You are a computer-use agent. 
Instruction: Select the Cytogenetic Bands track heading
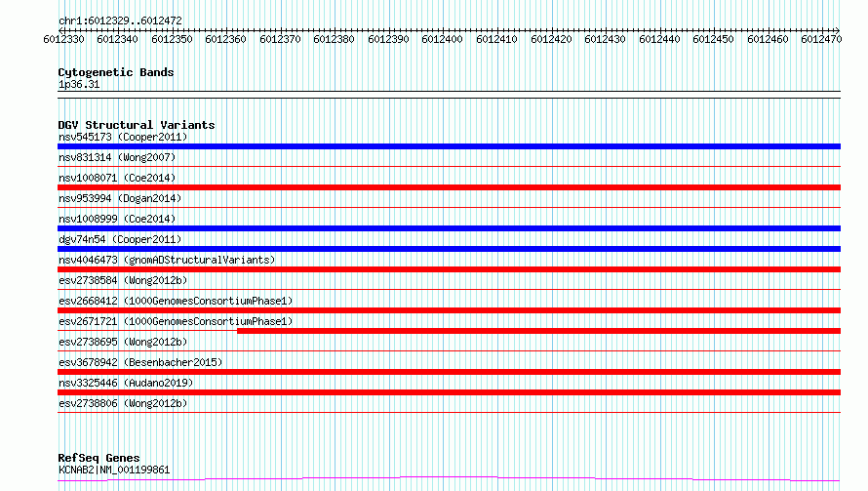point(116,72)
